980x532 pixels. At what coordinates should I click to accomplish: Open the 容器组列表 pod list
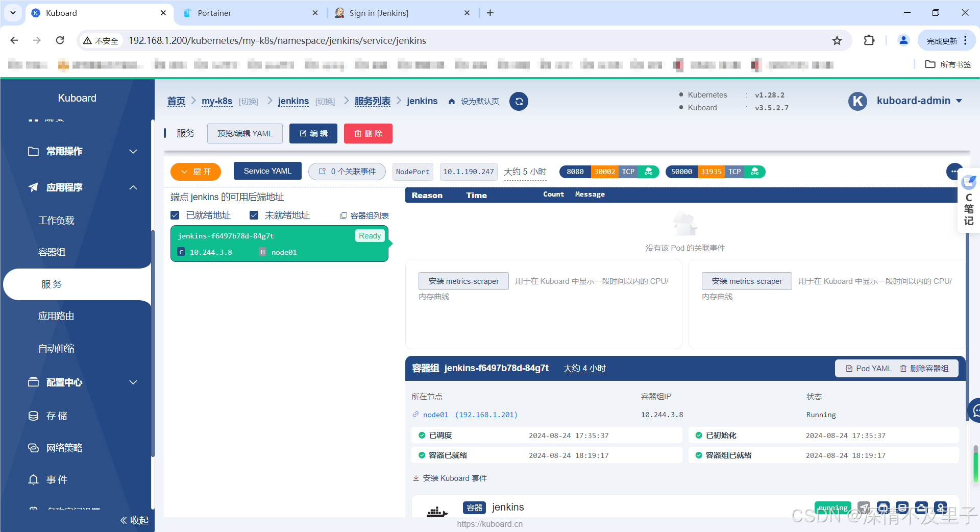[364, 215]
